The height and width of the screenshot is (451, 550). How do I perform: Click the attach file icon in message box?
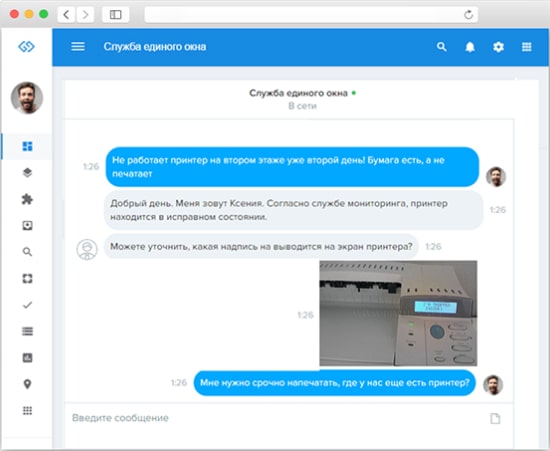click(495, 418)
